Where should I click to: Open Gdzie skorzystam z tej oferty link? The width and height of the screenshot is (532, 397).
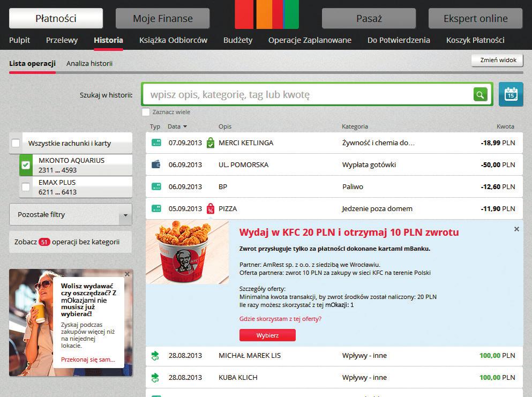[280, 319]
